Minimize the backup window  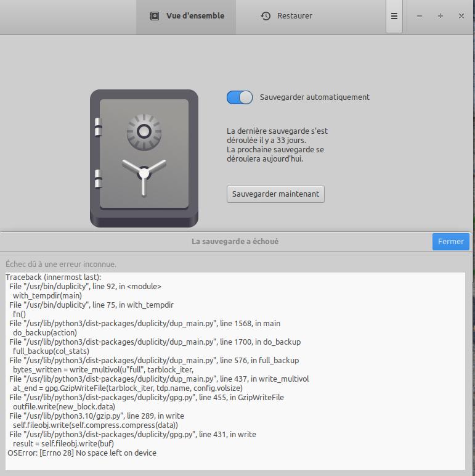tap(420, 16)
